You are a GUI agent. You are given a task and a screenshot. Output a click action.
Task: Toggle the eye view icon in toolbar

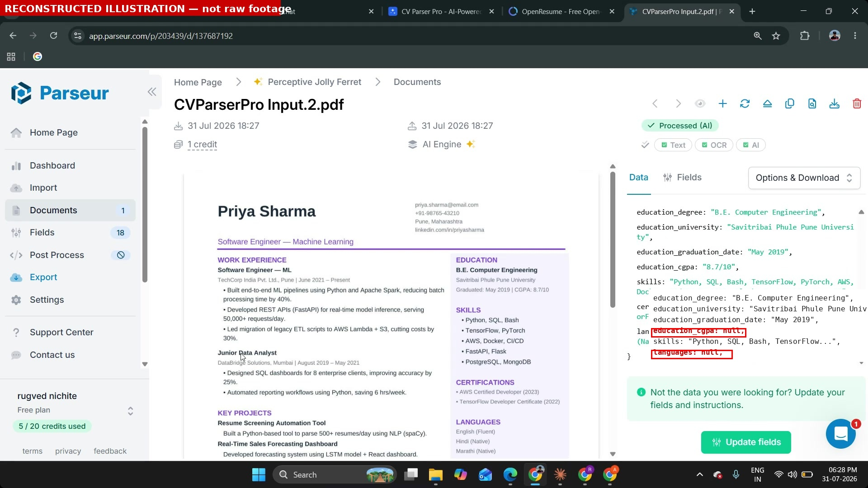(700, 104)
